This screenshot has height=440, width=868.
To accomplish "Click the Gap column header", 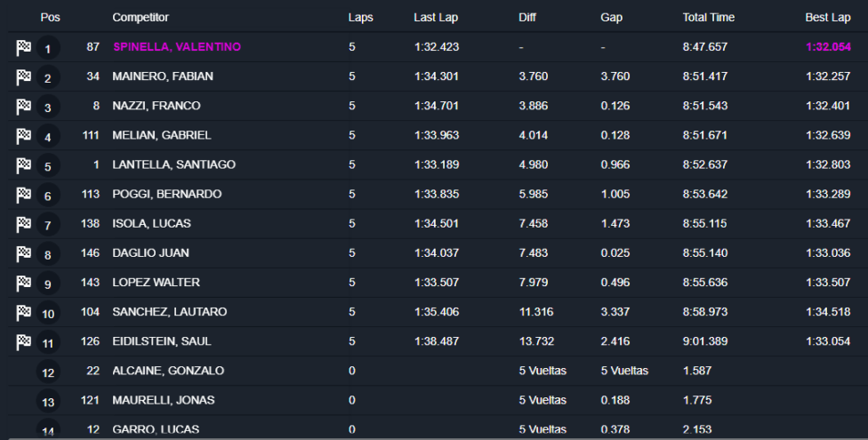I will (x=611, y=17).
